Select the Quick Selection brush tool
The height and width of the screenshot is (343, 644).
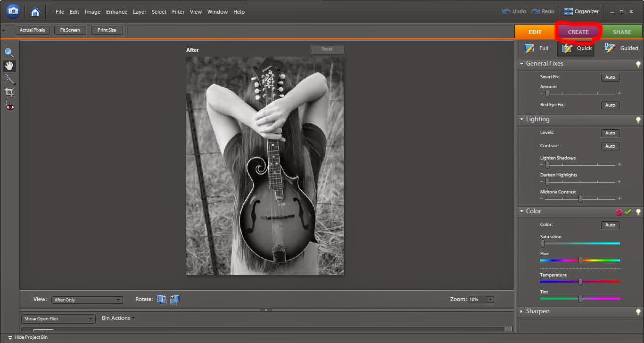pyautogui.click(x=9, y=79)
